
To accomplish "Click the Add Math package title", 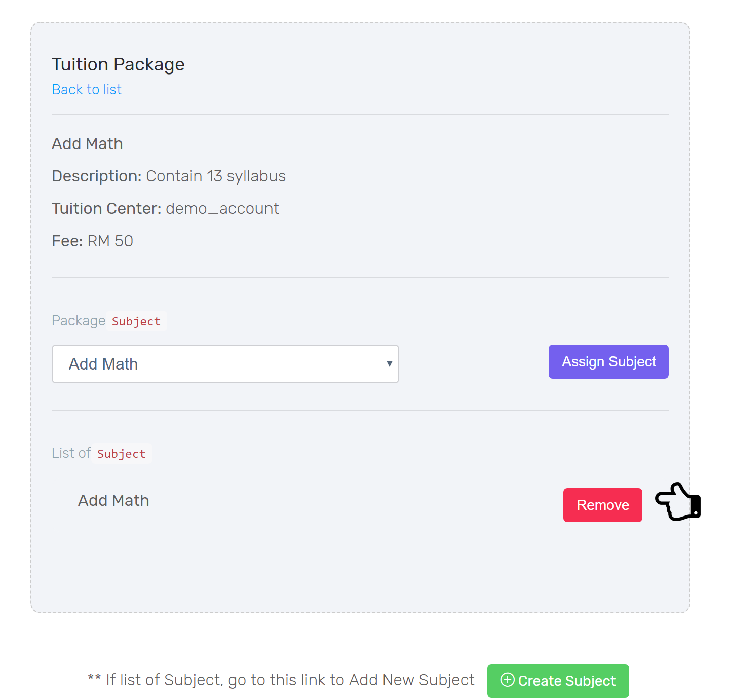I will tap(87, 143).
